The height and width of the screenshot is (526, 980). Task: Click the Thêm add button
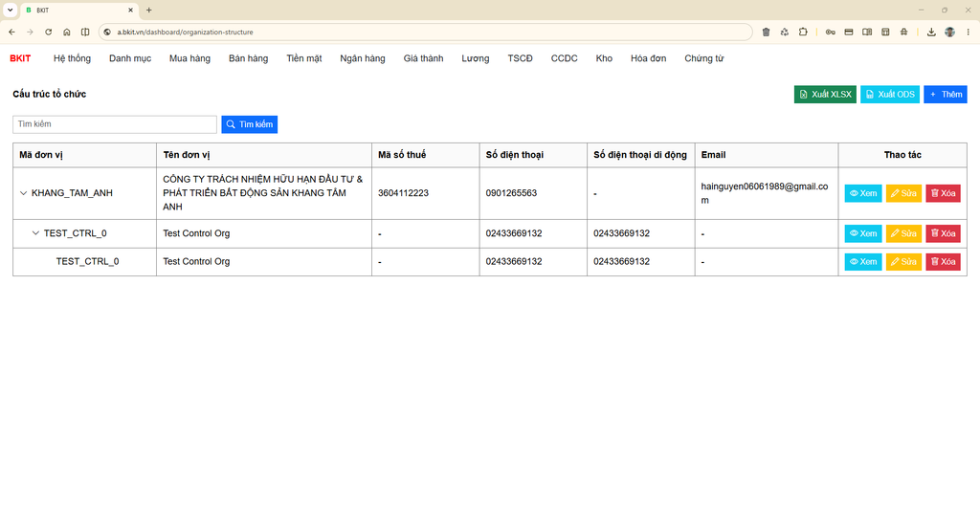coord(946,95)
